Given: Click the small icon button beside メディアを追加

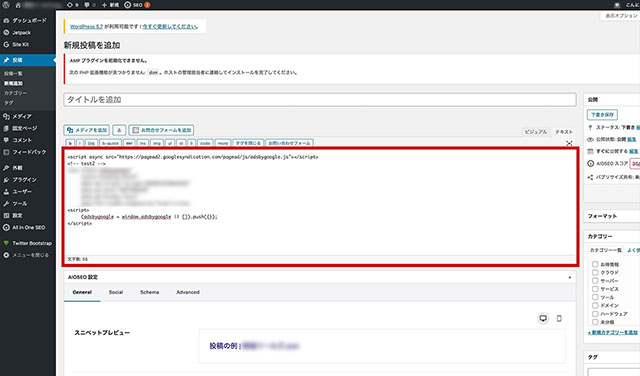Looking at the screenshot, I should point(119,130).
